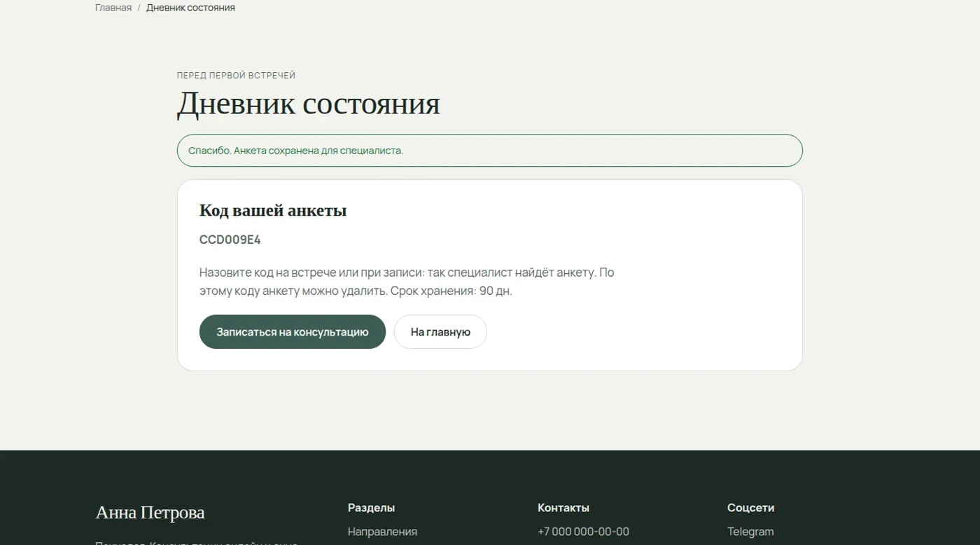Click the ПЕРЕД ПЕРВОЙ ВСТРЕЧЕЙ label

pos(237,75)
